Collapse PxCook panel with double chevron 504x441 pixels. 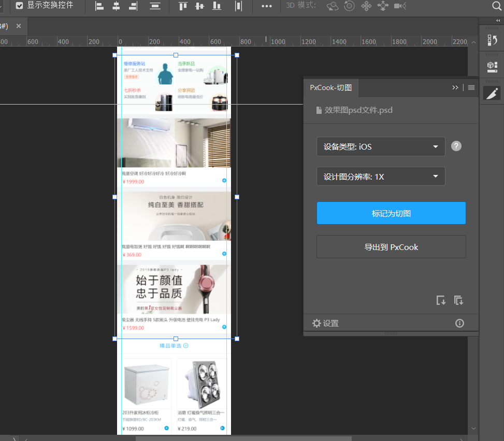click(x=455, y=87)
